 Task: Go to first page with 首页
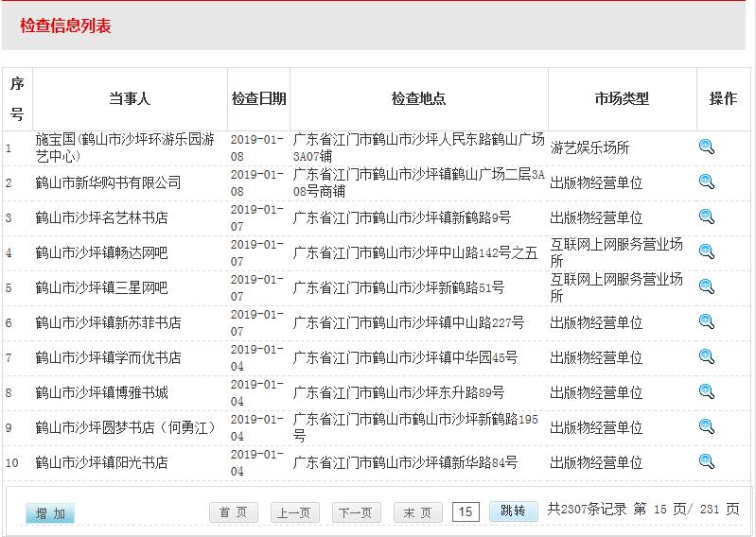point(233,512)
